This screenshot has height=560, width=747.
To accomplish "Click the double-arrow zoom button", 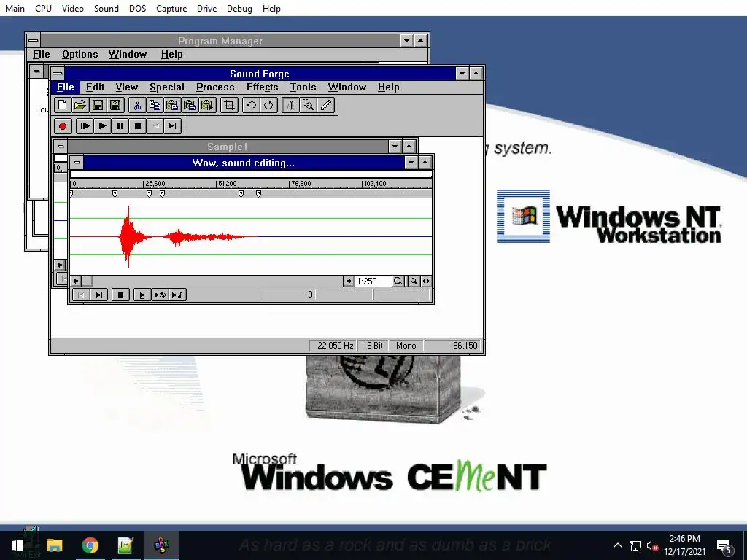I will (426, 281).
